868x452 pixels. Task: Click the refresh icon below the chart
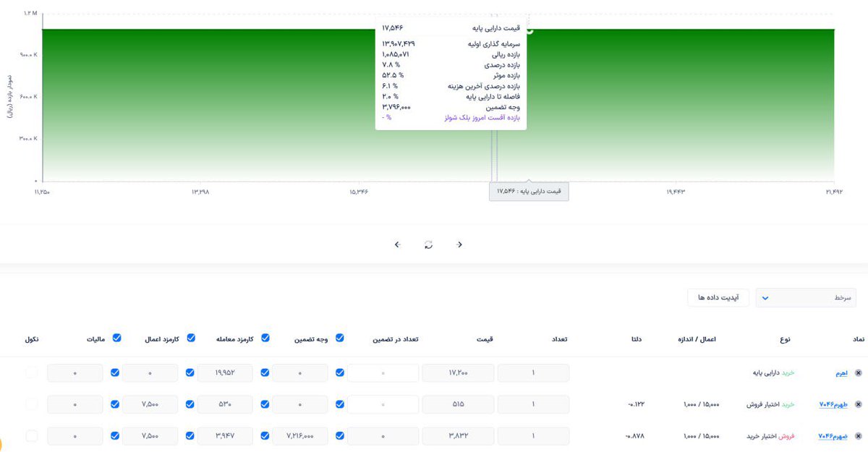428,244
